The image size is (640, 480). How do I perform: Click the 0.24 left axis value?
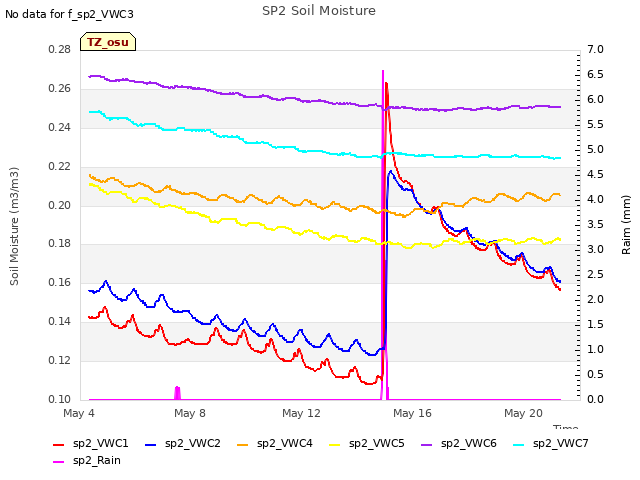click(x=60, y=128)
